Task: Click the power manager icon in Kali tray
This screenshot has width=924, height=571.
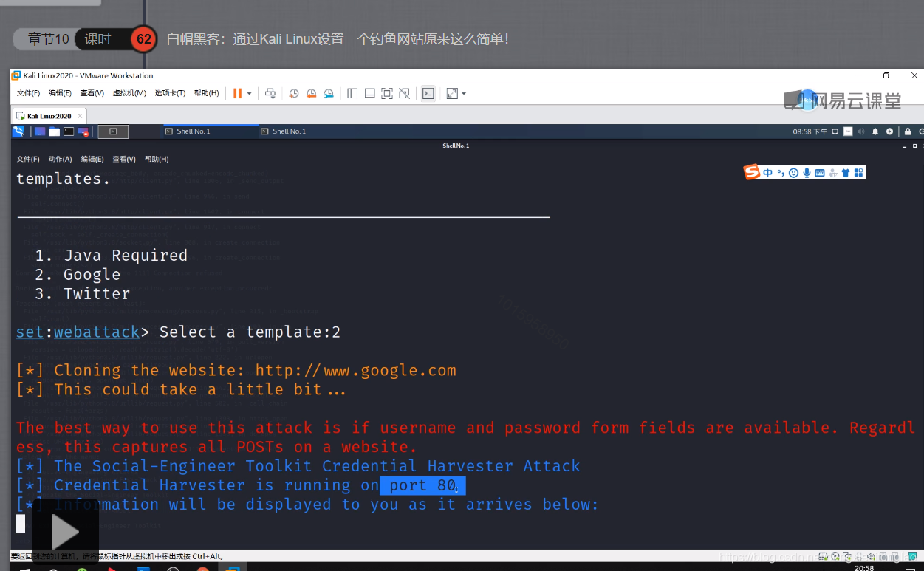Action: (x=889, y=131)
